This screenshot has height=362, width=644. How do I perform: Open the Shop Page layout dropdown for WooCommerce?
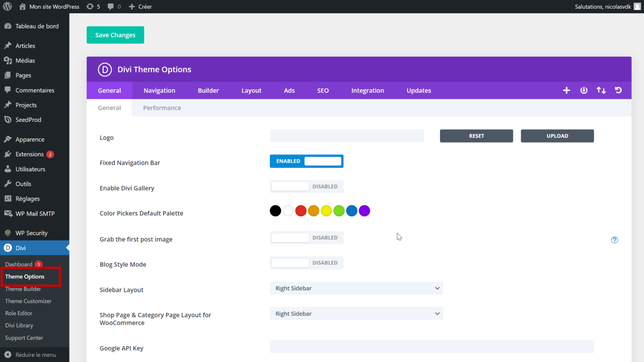click(x=356, y=313)
